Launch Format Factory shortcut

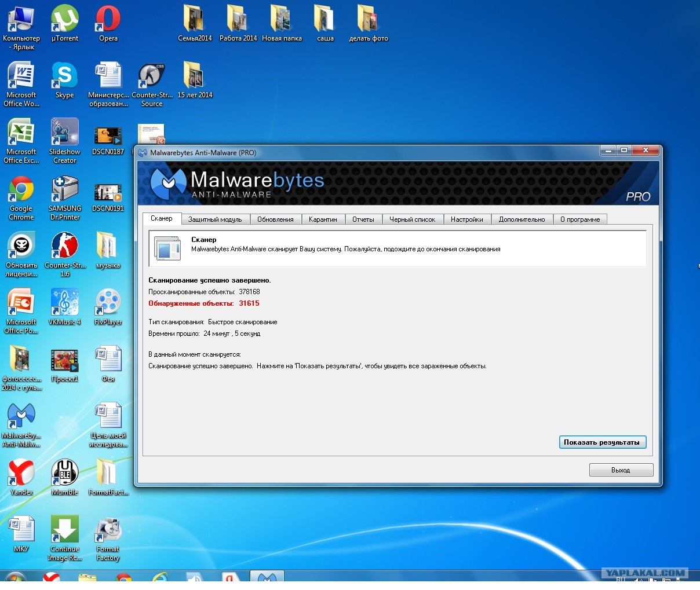click(108, 538)
